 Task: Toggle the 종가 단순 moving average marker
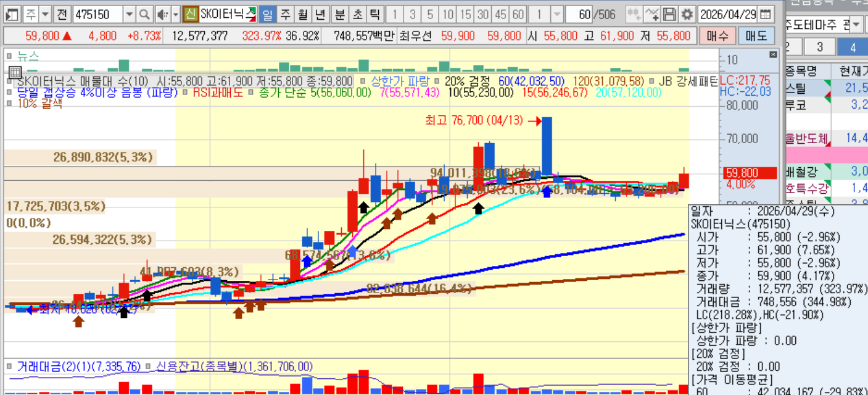[x=252, y=92]
